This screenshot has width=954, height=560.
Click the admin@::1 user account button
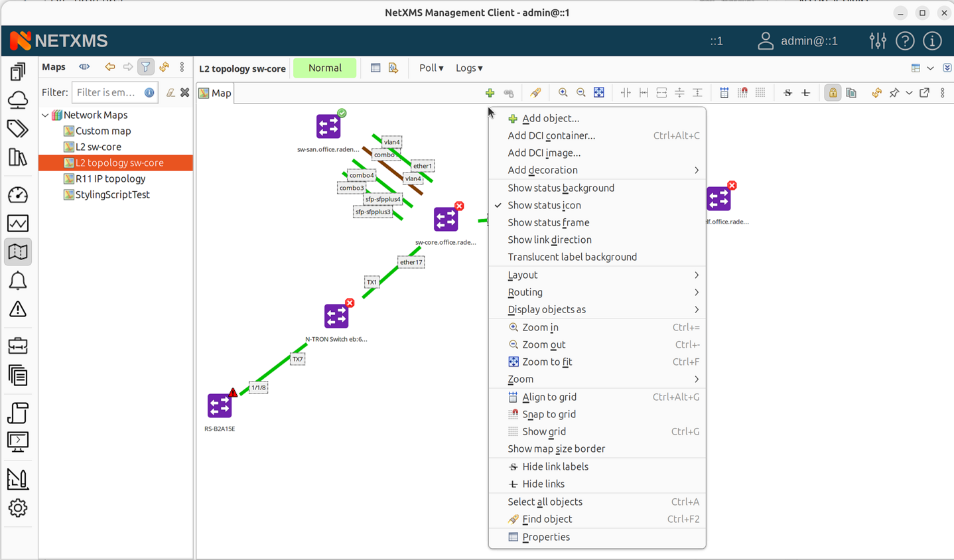(797, 41)
